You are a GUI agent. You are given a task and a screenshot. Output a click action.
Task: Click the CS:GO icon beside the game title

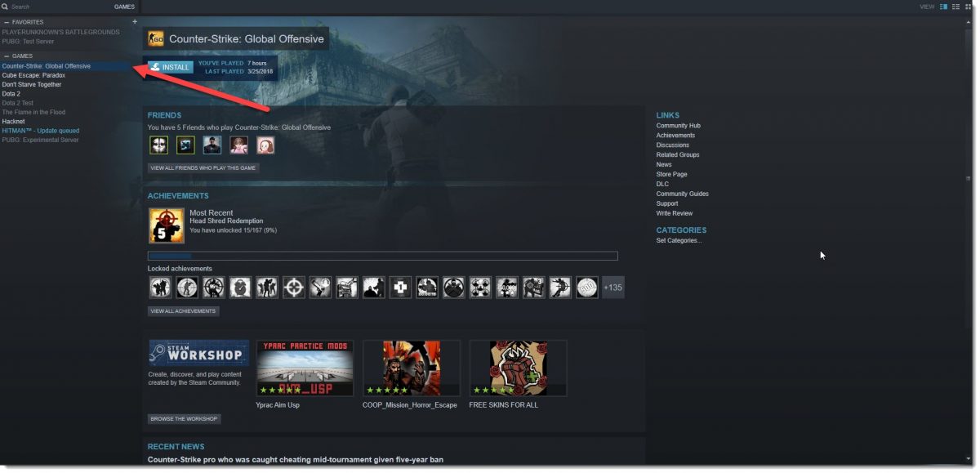(x=154, y=38)
